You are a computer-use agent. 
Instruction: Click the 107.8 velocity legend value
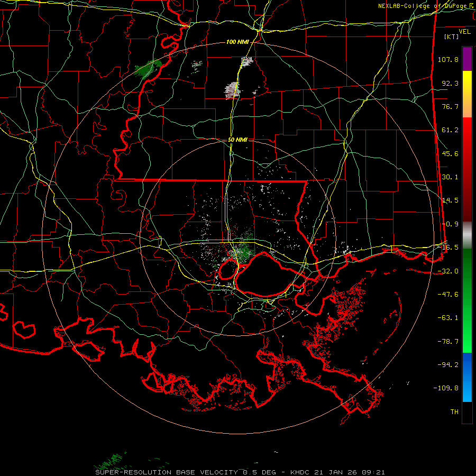(x=448, y=59)
